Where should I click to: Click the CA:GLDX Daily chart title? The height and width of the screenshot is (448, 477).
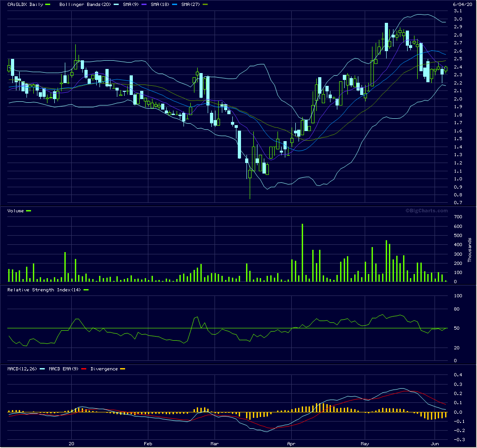pos(25,5)
